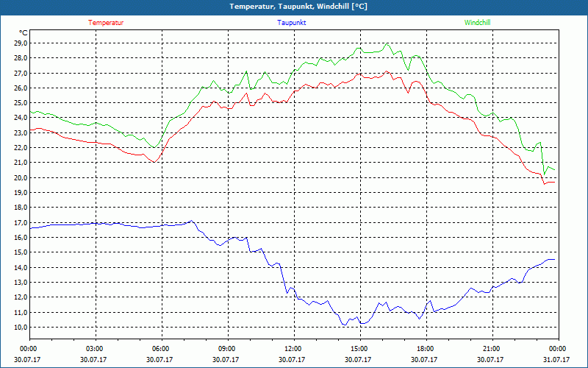The height and width of the screenshot is (368, 588).
Task: Click the 12:00 time axis label
Action: tap(292, 348)
